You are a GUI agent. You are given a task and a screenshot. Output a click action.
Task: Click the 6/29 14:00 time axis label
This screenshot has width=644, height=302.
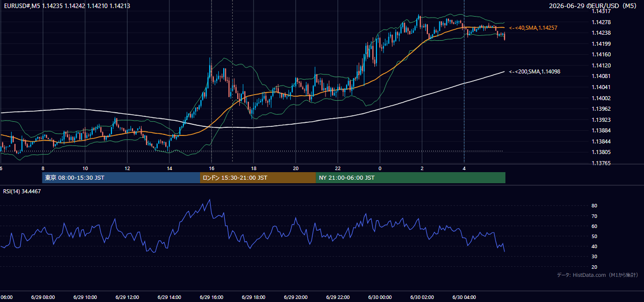169,297
